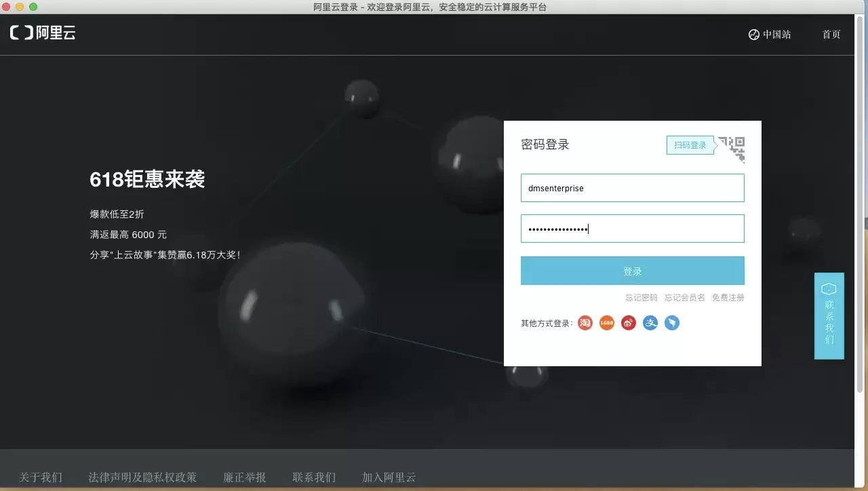Click the 其他方式登录 label
This screenshot has width=868, height=491.
point(547,323)
